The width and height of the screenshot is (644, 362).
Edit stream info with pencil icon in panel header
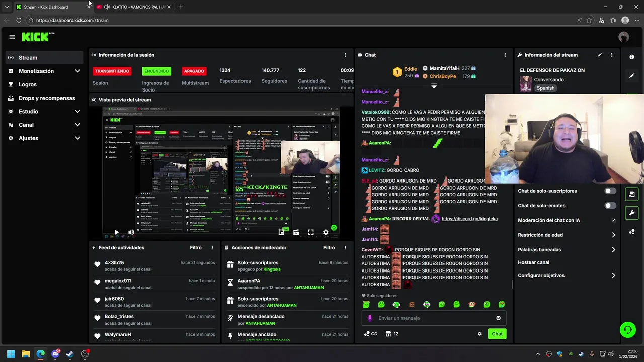click(599, 55)
